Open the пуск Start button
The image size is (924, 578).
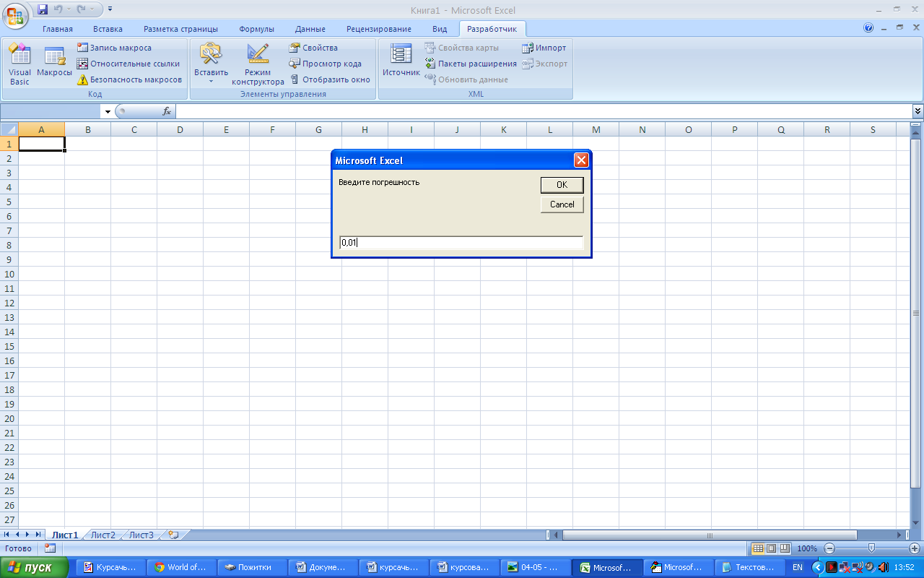click(x=35, y=567)
